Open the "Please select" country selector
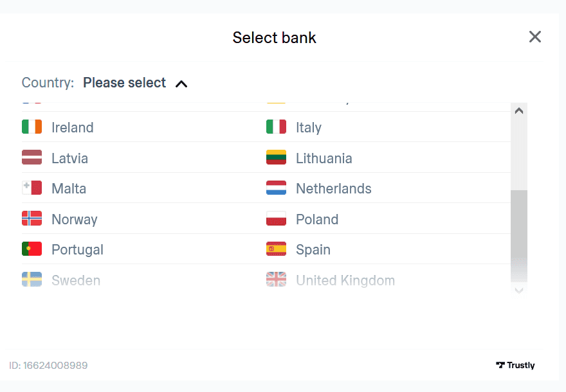 [125, 83]
